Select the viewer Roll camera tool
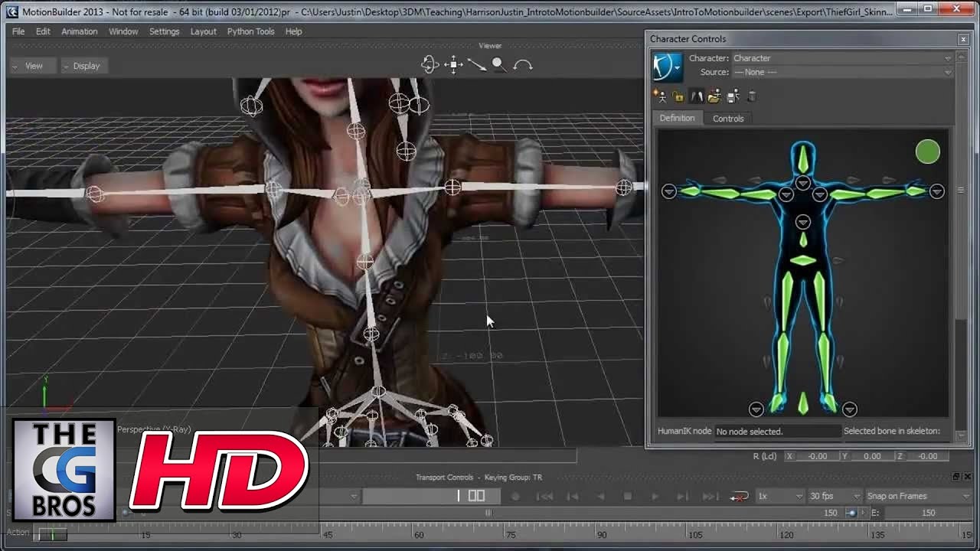This screenshot has height=551, width=980. tap(523, 65)
